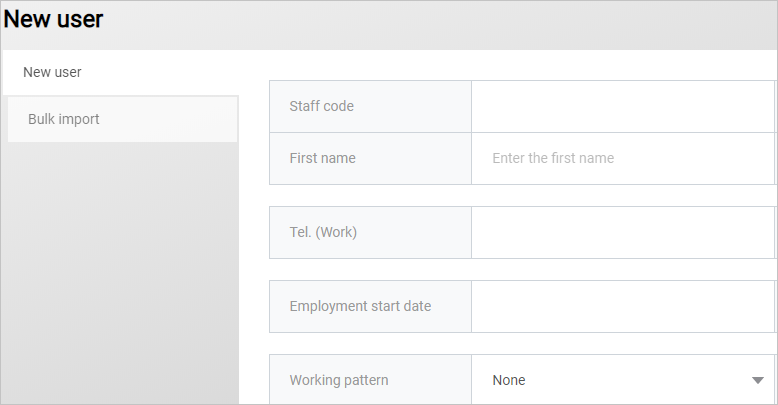Image resolution: width=778 pixels, height=405 pixels.
Task: Expand the Working pattern combo box
Action: (x=622, y=380)
